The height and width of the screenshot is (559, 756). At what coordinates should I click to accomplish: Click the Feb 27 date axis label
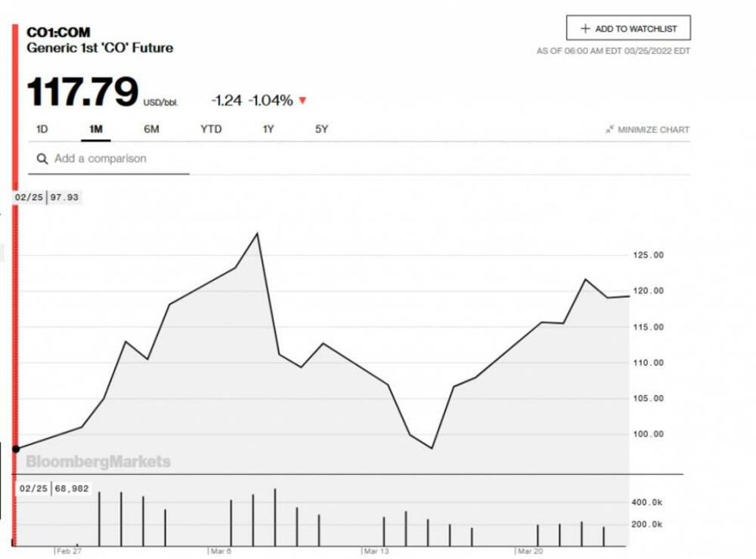pyautogui.click(x=69, y=551)
